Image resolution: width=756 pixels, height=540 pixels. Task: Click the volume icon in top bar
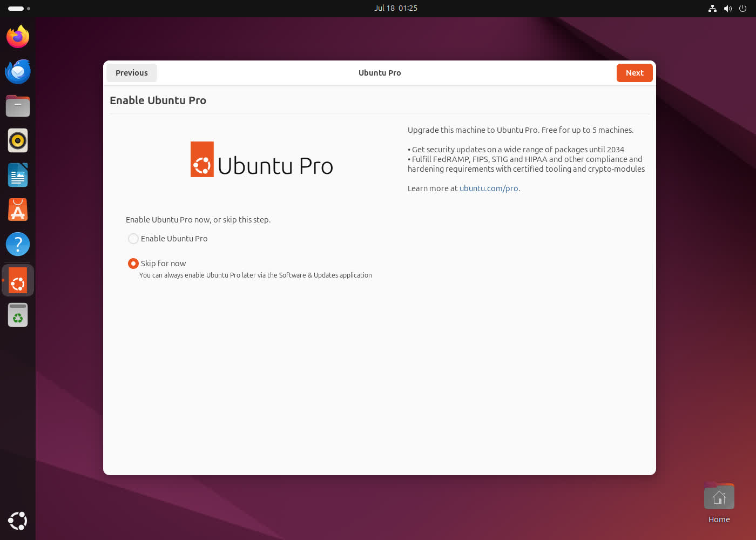(728, 8)
